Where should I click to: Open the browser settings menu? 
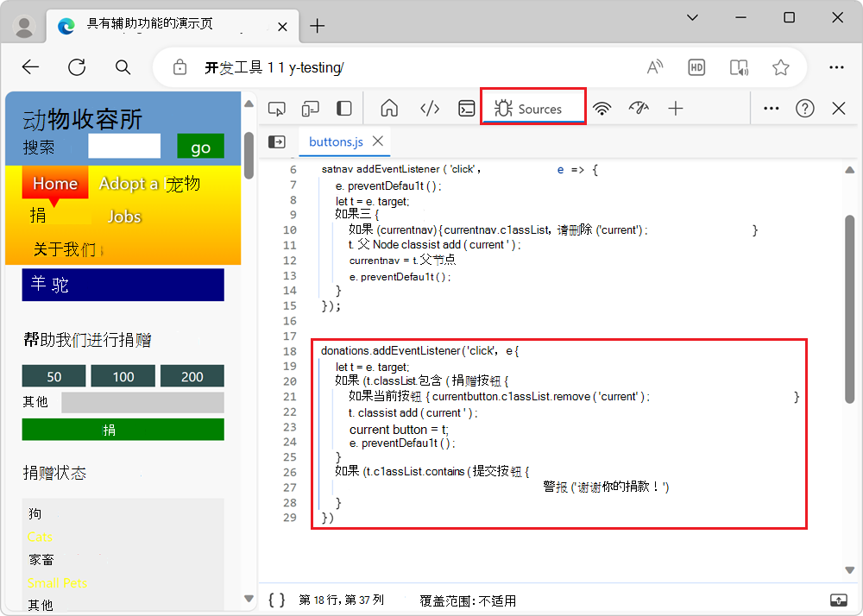click(836, 66)
